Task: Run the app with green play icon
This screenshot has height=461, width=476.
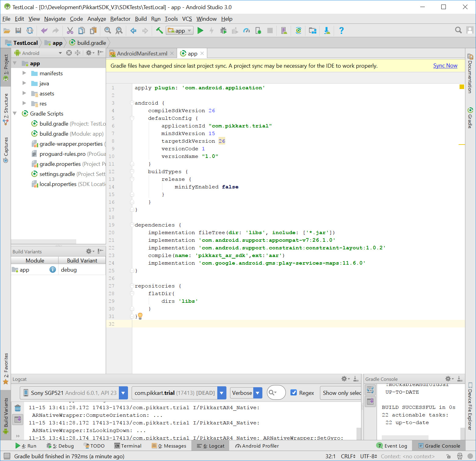Action: [200, 30]
